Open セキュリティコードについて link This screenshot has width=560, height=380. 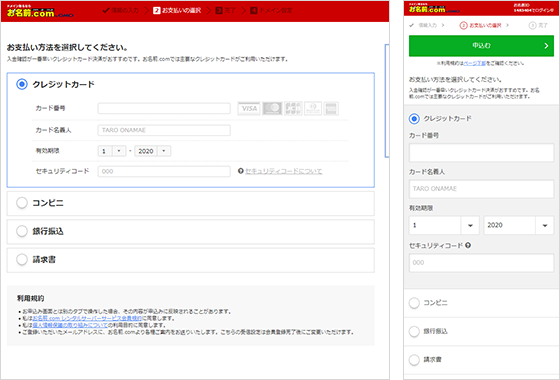pyautogui.click(x=284, y=171)
